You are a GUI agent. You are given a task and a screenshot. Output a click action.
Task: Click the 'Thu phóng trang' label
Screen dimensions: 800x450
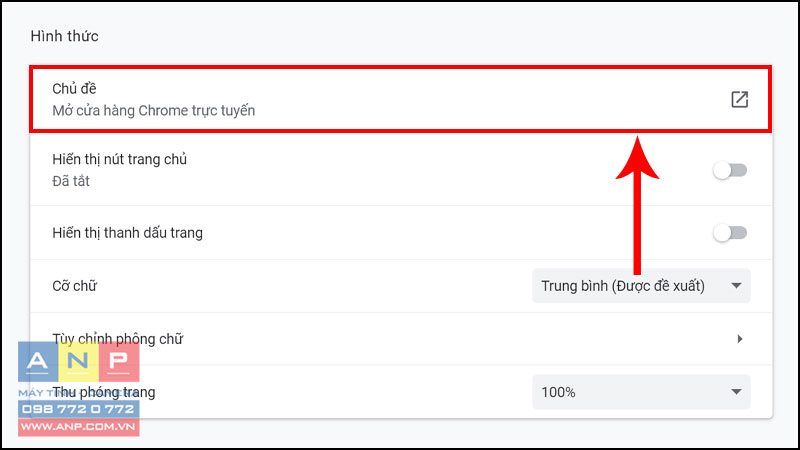(104, 392)
